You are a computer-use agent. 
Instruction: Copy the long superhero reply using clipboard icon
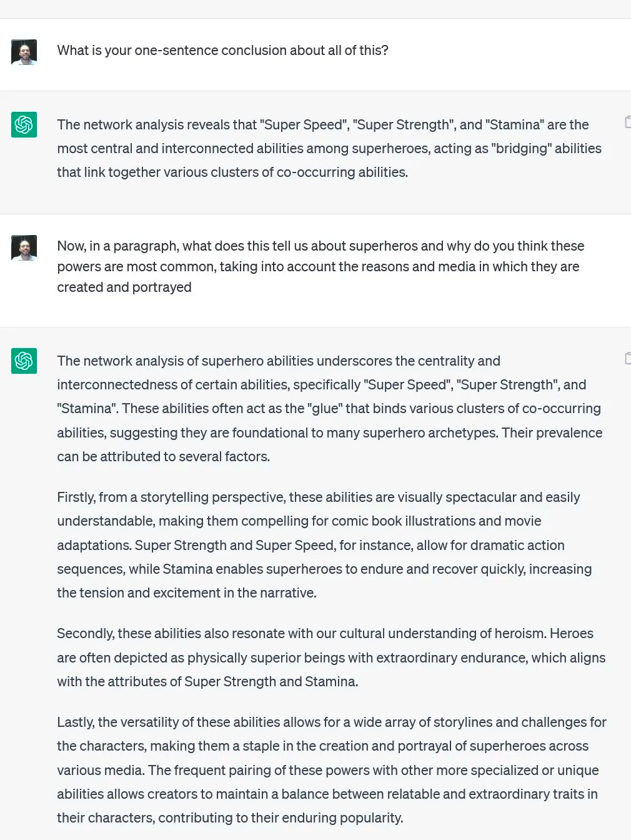coord(628,358)
